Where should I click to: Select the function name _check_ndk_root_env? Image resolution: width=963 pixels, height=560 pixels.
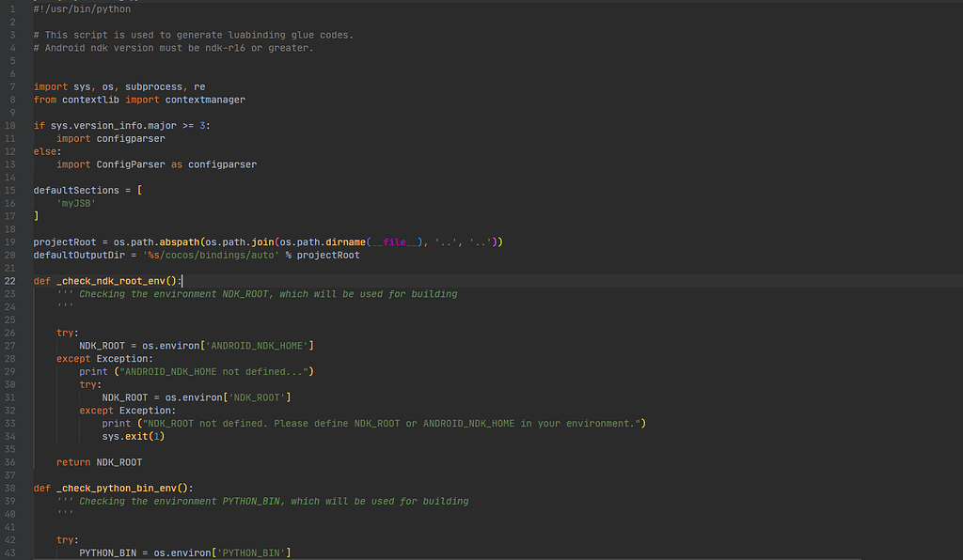click(x=111, y=280)
